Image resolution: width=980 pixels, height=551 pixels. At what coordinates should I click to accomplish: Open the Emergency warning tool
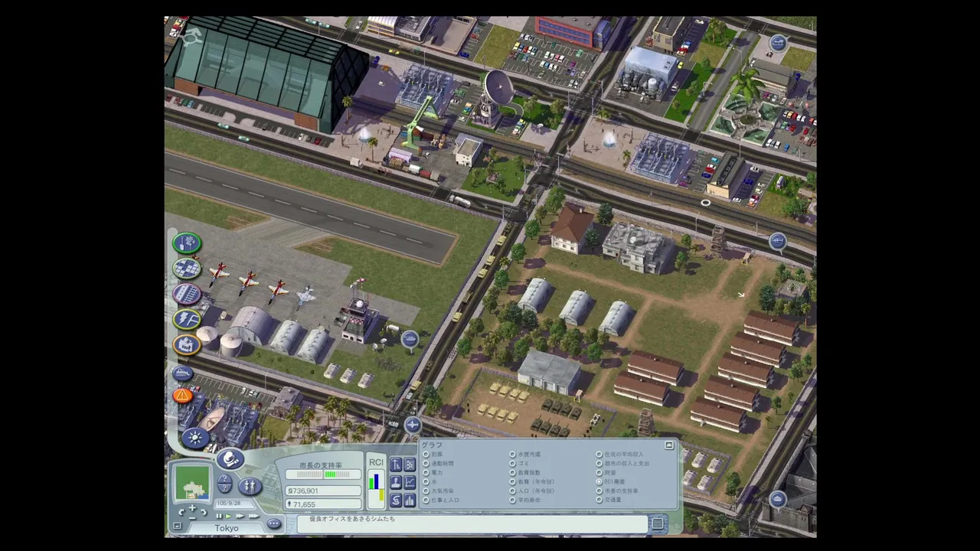tap(182, 396)
